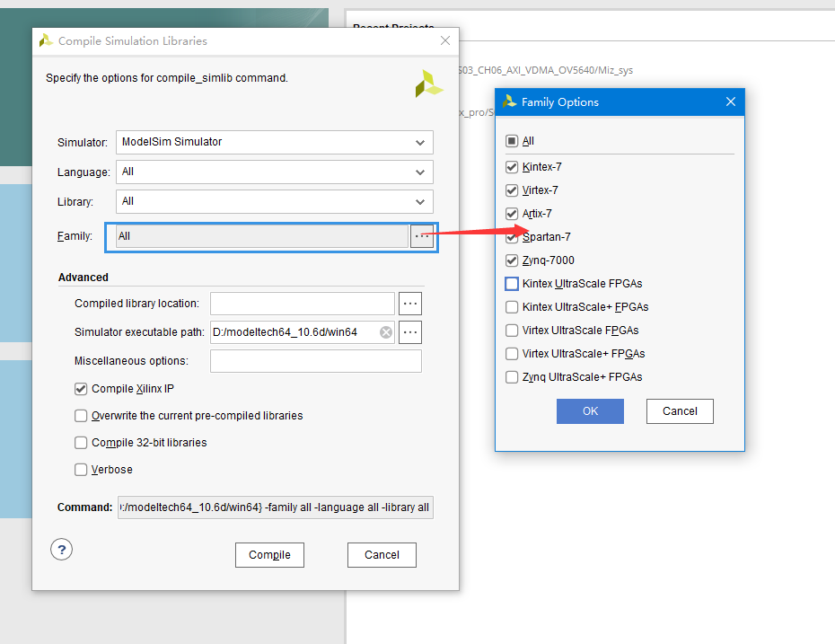Viewport: 835px width, 644px height.
Task: Confirm Family Options with OK
Action: click(590, 411)
